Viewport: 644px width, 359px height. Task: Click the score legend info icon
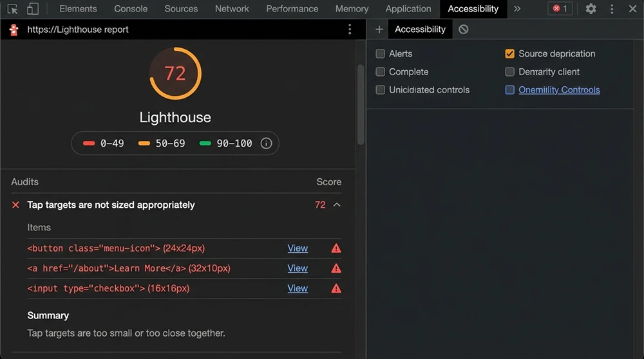[x=266, y=143]
